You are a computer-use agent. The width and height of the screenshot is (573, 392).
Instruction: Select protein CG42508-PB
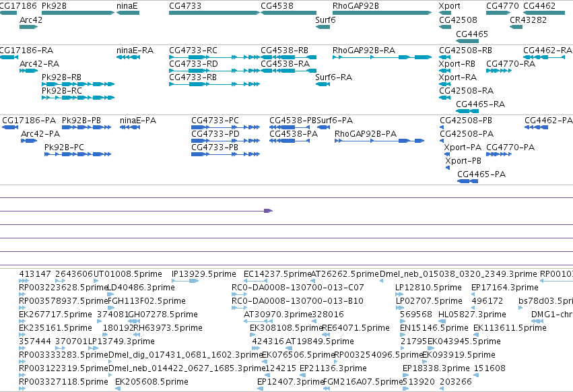pos(442,127)
